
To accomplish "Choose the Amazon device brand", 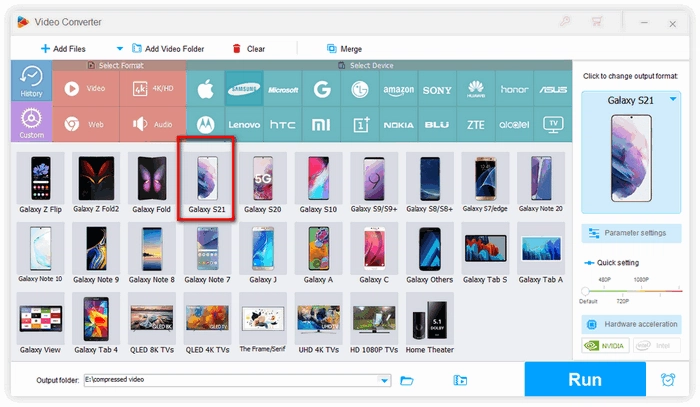I will pyautogui.click(x=399, y=89).
